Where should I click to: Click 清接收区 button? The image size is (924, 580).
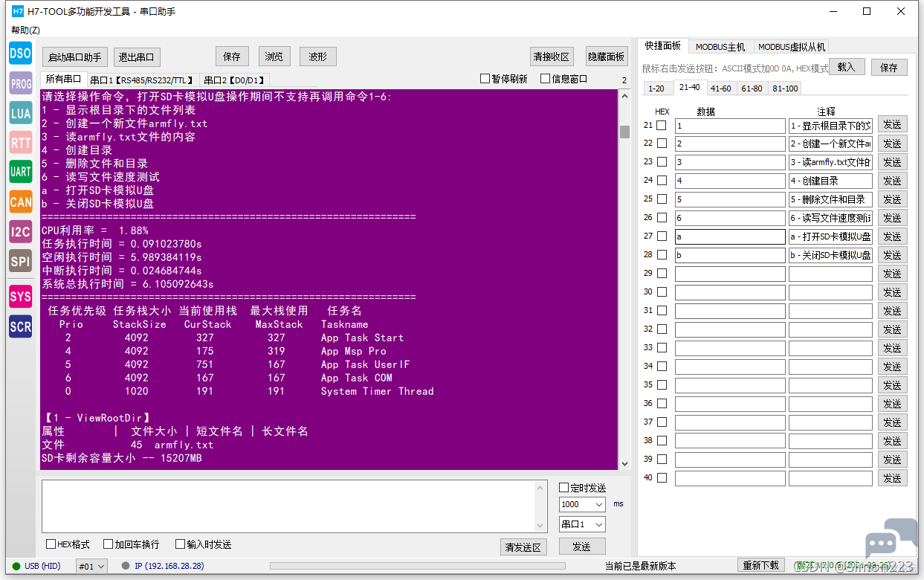point(552,57)
